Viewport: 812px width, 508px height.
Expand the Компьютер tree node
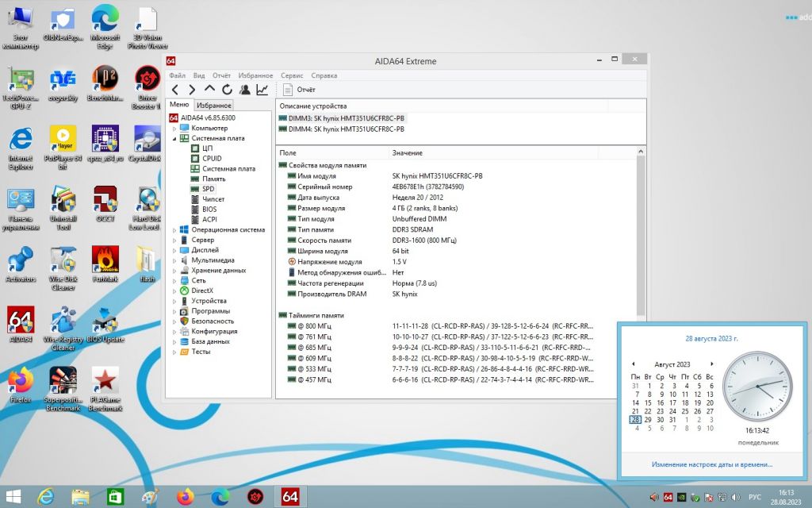click(174, 128)
